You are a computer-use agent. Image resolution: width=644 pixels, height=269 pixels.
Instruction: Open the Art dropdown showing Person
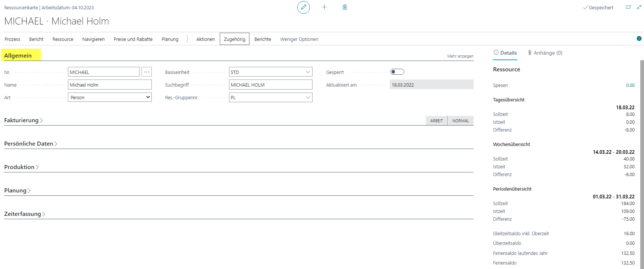coord(110,97)
